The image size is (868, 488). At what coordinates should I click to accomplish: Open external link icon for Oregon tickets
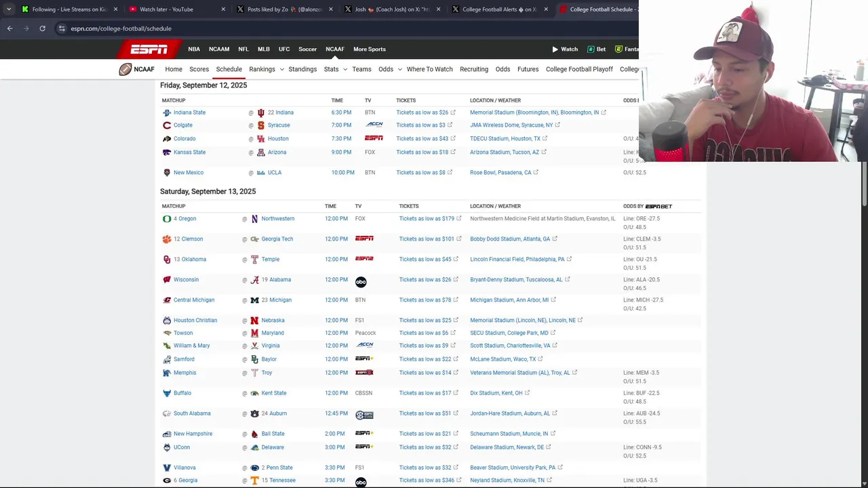(x=459, y=218)
